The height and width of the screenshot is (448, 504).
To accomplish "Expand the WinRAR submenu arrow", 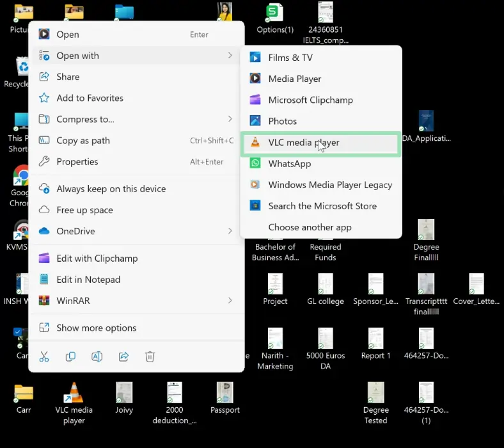I will 230,300.
